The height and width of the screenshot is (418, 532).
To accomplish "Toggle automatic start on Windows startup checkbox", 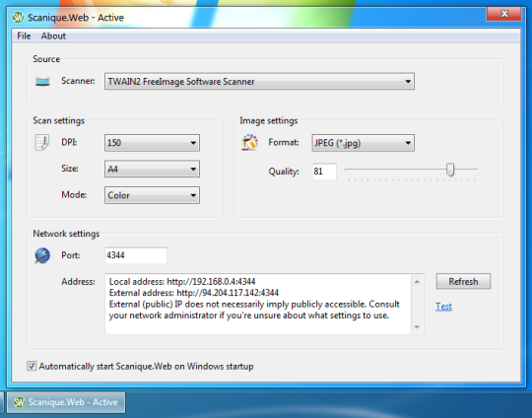I will [32, 366].
